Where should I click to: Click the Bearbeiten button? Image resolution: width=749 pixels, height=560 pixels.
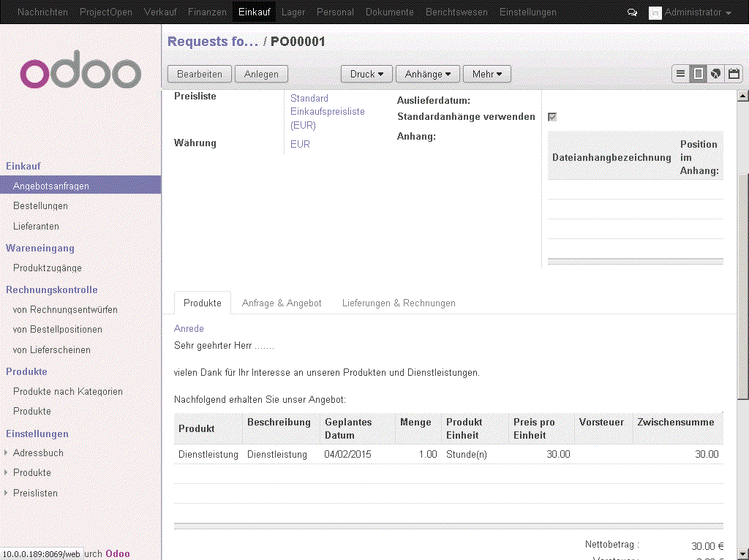point(200,74)
